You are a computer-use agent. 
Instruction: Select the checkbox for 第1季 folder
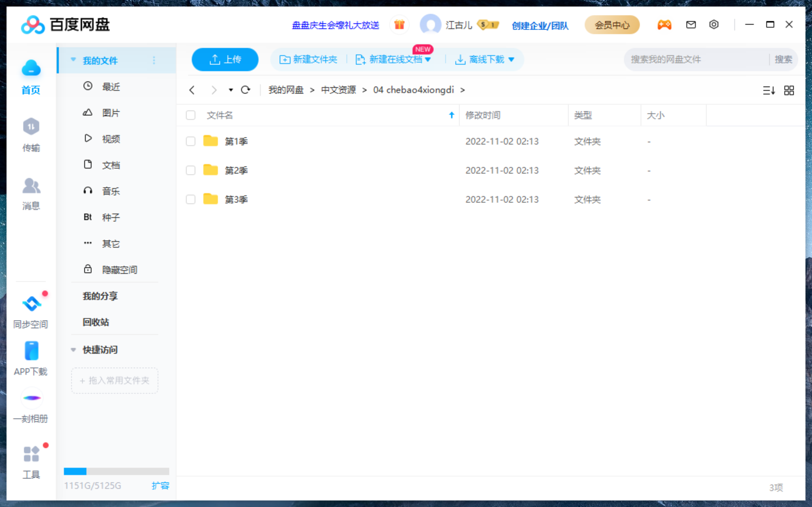[x=190, y=141]
